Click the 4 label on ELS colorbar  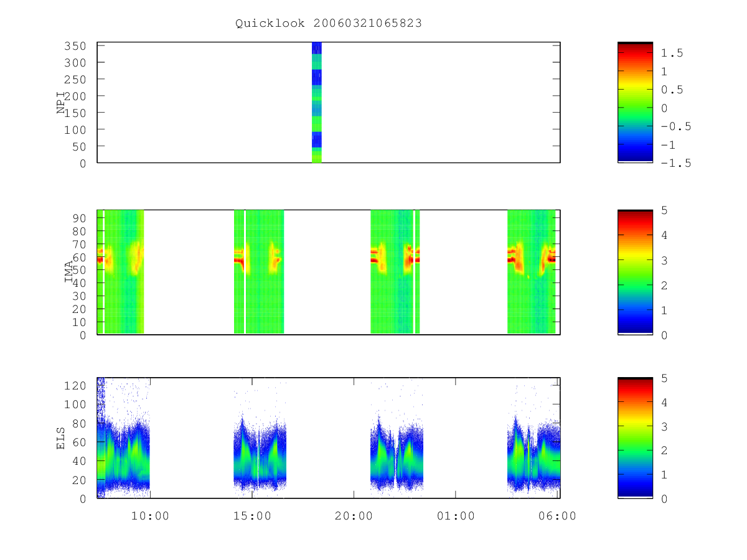point(665,403)
